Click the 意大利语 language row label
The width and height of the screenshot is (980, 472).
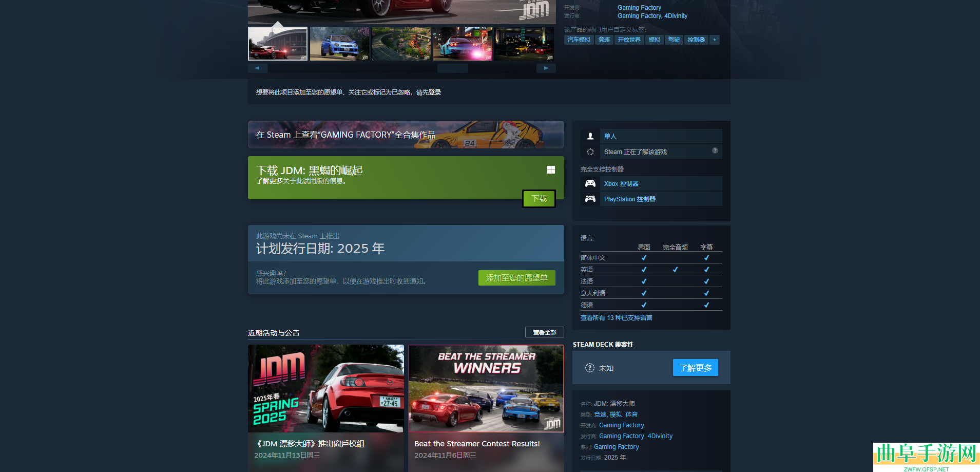click(593, 293)
